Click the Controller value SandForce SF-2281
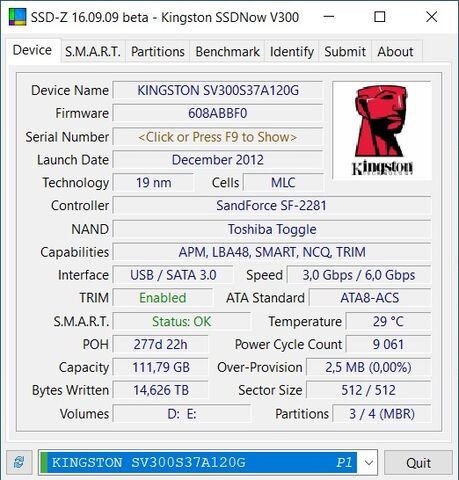The image size is (459, 480). tap(271, 206)
